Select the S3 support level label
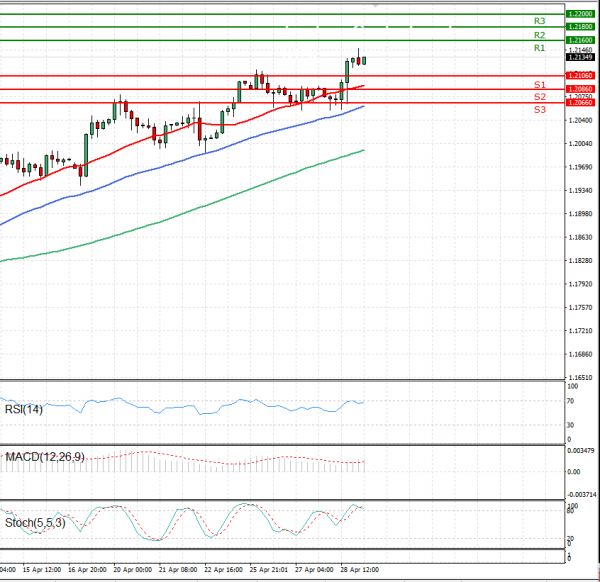Screen dimensions: 600x582 [539, 109]
